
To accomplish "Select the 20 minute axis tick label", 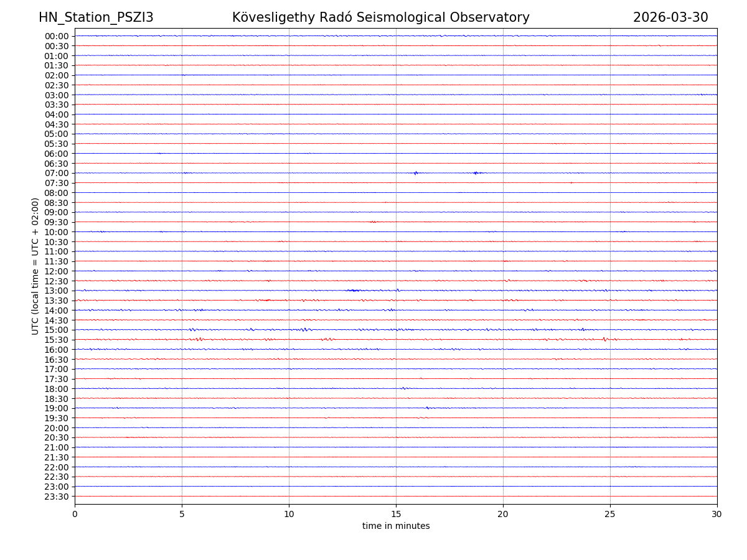I will tap(503, 515).
